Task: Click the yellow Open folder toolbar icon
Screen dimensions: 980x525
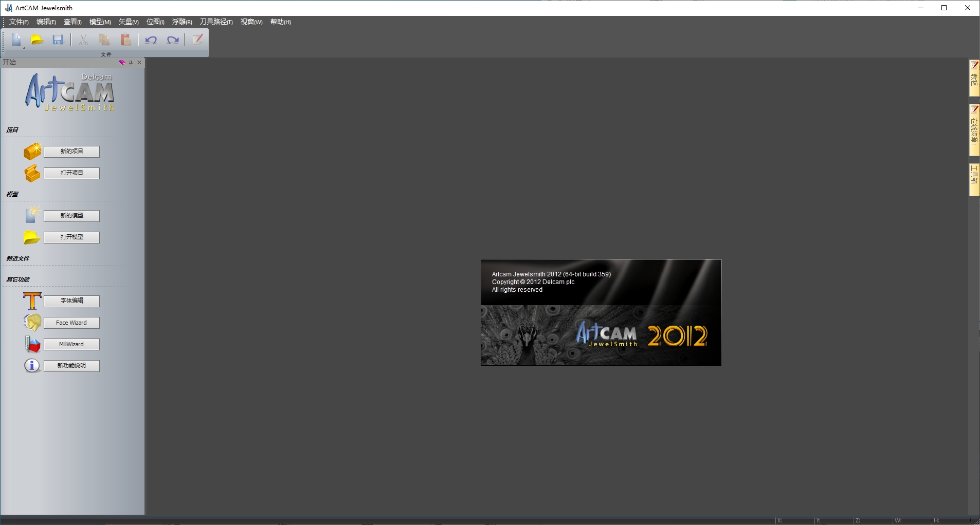Action: click(37, 40)
